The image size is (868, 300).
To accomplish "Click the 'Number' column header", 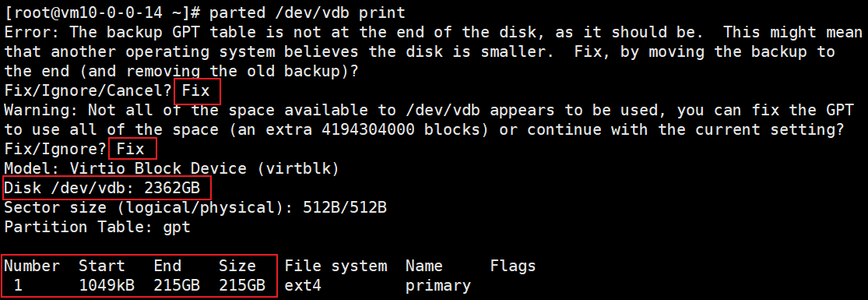I will [32, 266].
